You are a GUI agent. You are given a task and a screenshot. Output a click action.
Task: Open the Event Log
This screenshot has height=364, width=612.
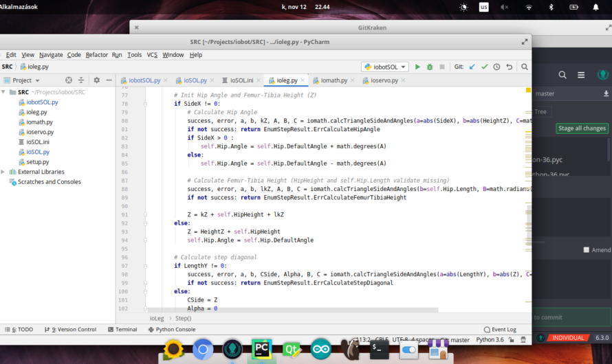500,330
